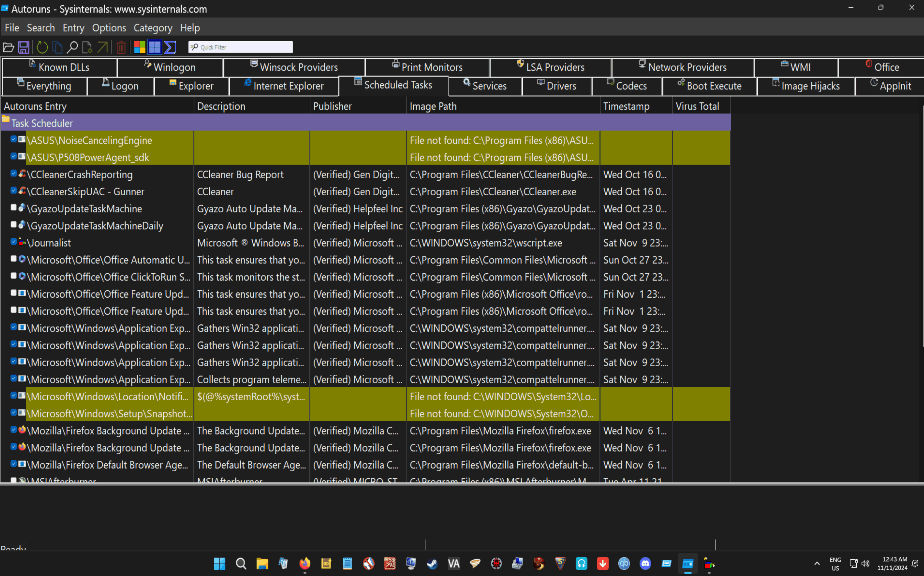
Task: Enable the GyazoUpdateTaskMachine checkbox
Action: (x=13, y=208)
